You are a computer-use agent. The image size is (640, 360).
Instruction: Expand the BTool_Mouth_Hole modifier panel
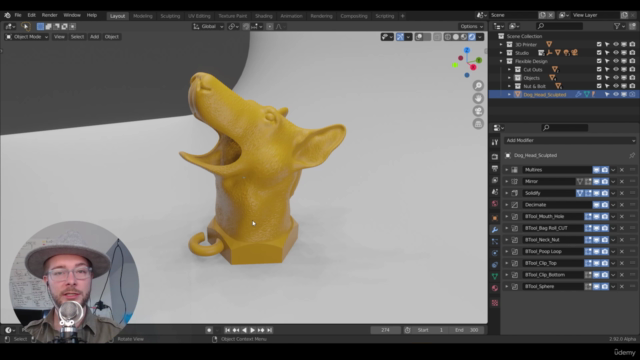507,217
